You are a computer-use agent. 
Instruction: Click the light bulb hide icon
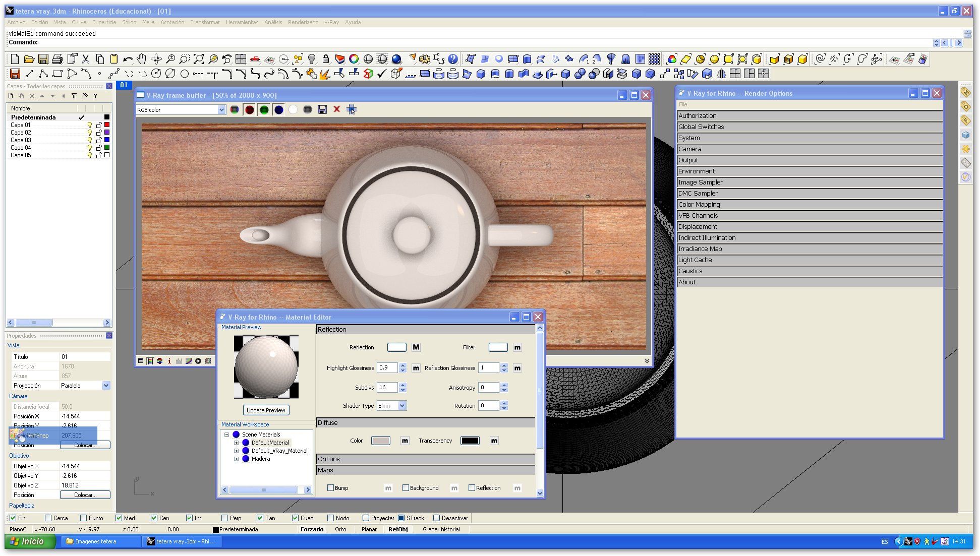click(312, 59)
